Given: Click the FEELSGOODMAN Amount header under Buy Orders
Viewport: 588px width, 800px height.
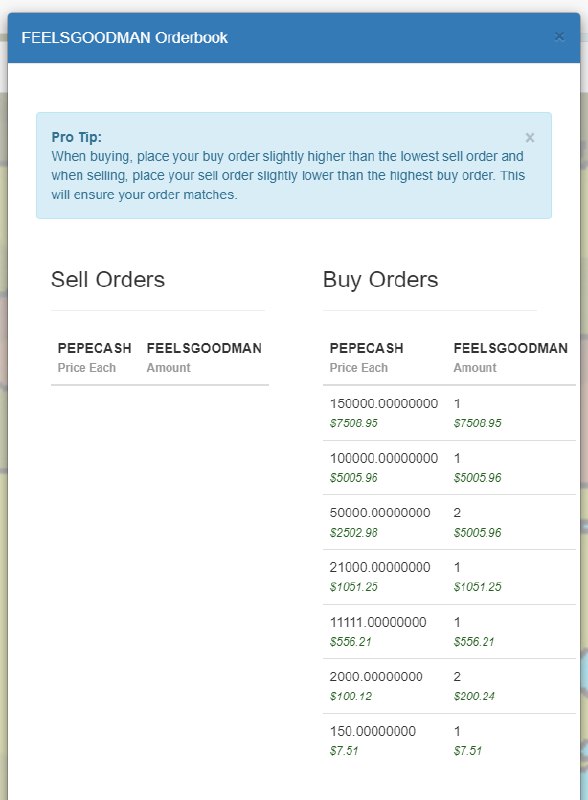Looking at the screenshot, I should point(510,357).
